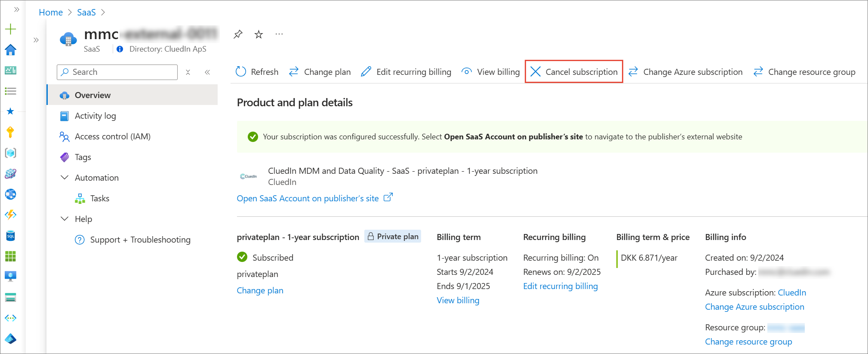Open the Virtual networks icon
The image size is (868, 354).
[x=10, y=318]
